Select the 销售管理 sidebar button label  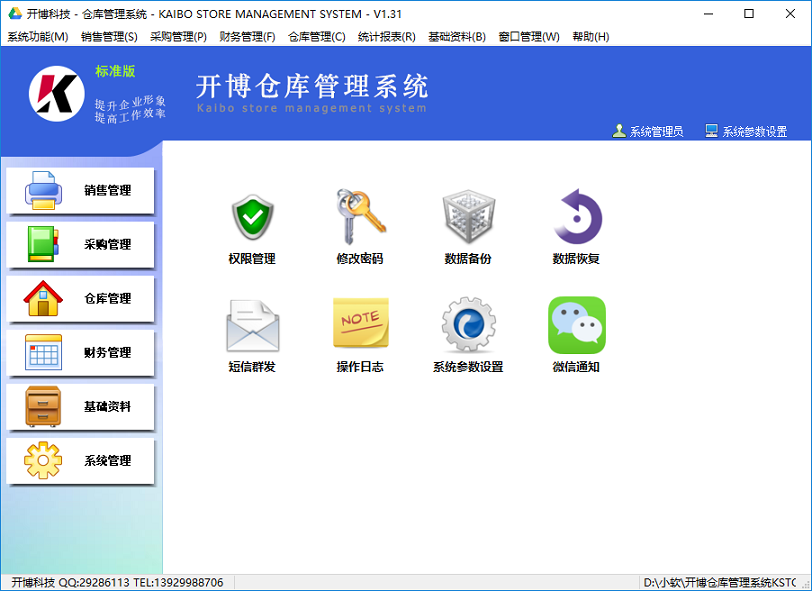point(108,190)
